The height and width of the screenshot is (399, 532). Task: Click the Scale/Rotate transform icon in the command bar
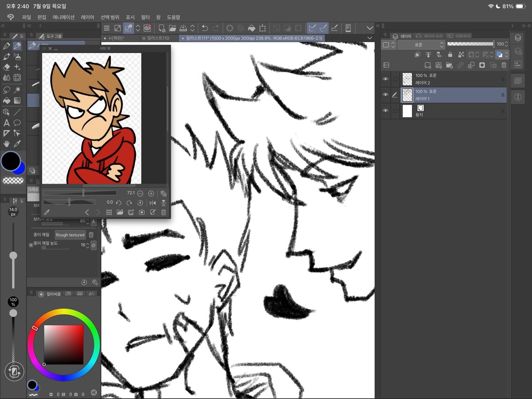tap(262, 28)
